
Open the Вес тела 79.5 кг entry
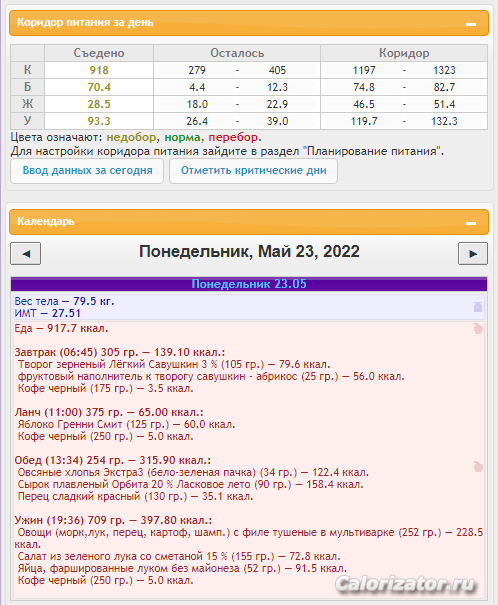pos(64,301)
